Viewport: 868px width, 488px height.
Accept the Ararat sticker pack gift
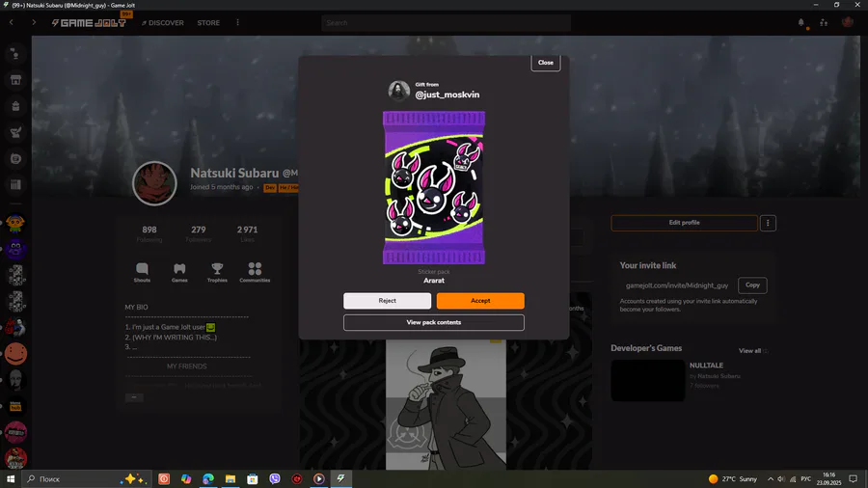click(x=480, y=301)
